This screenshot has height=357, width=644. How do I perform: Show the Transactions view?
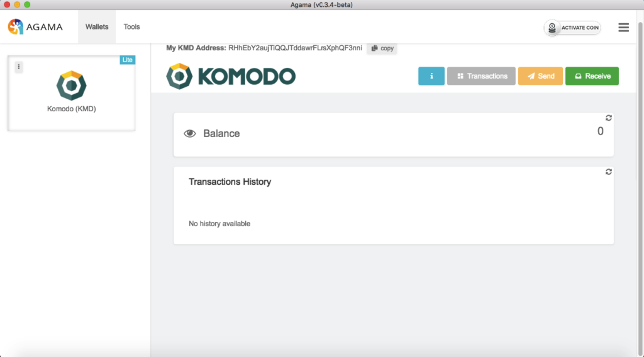(x=481, y=76)
